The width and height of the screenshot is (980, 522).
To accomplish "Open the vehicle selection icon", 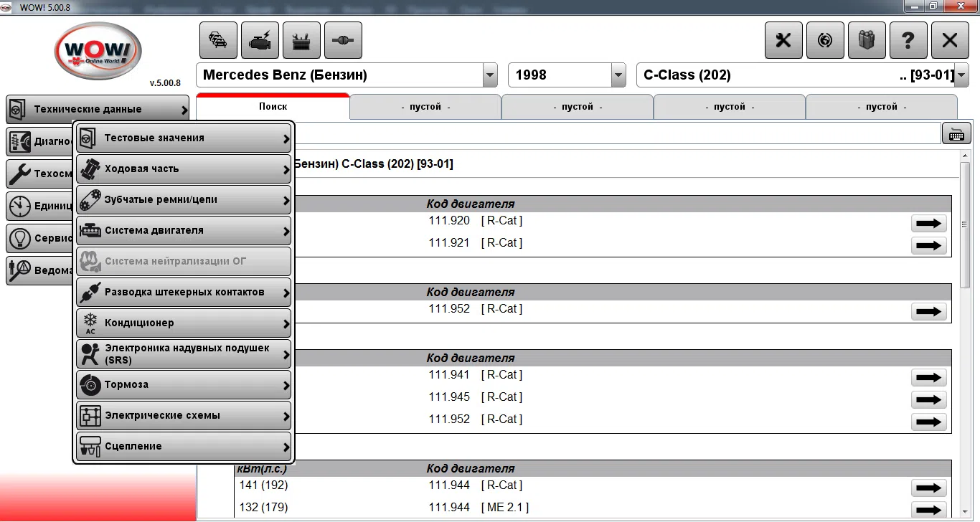I will 218,39.
